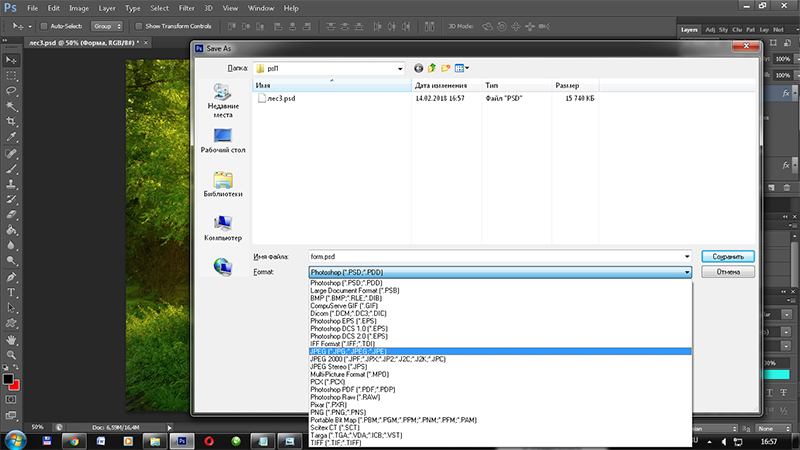Image resolution: width=800 pixels, height=450 pixels.
Task: Select the Rectangular Marquee tool
Action: click(x=11, y=76)
